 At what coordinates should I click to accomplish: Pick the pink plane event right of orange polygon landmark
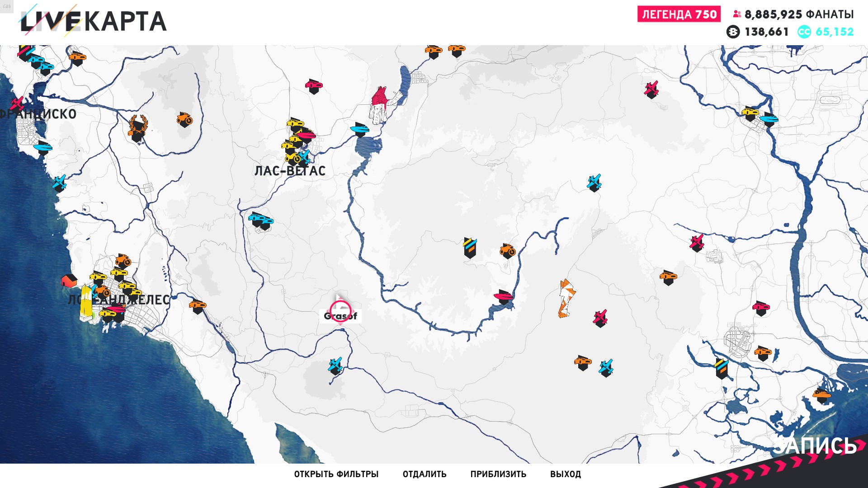click(x=600, y=319)
